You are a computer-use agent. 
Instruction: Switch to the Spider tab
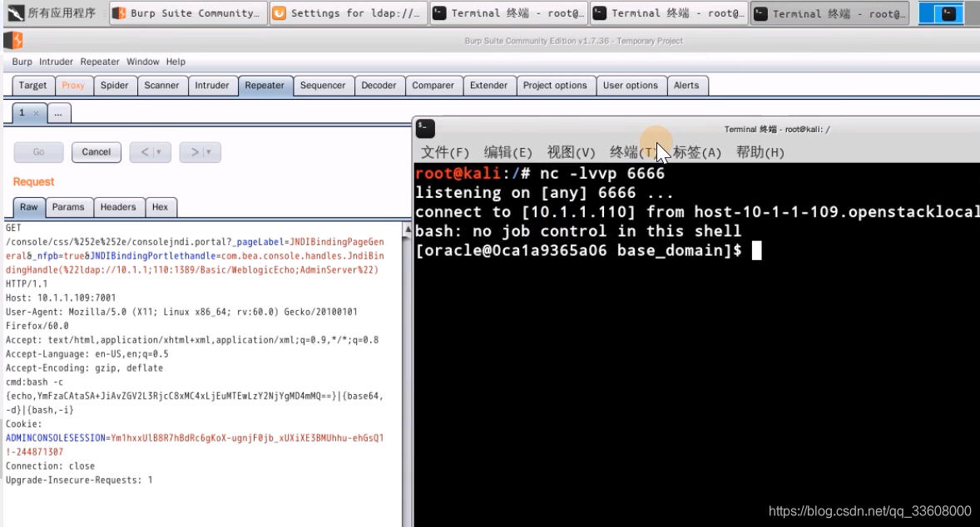point(114,86)
